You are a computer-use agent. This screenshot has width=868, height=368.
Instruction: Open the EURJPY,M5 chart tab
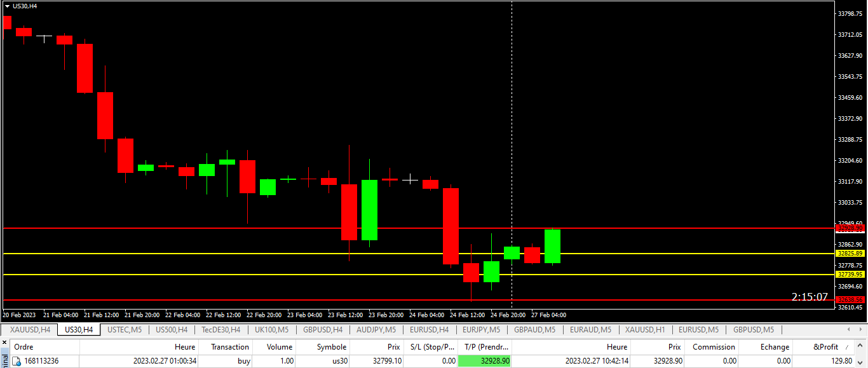482,330
